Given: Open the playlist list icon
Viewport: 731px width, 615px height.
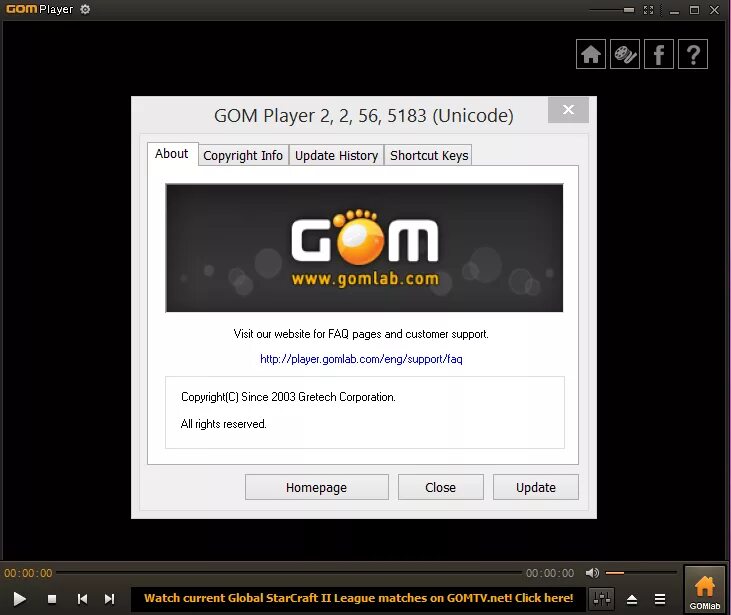Looking at the screenshot, I should tap(660, 599).
